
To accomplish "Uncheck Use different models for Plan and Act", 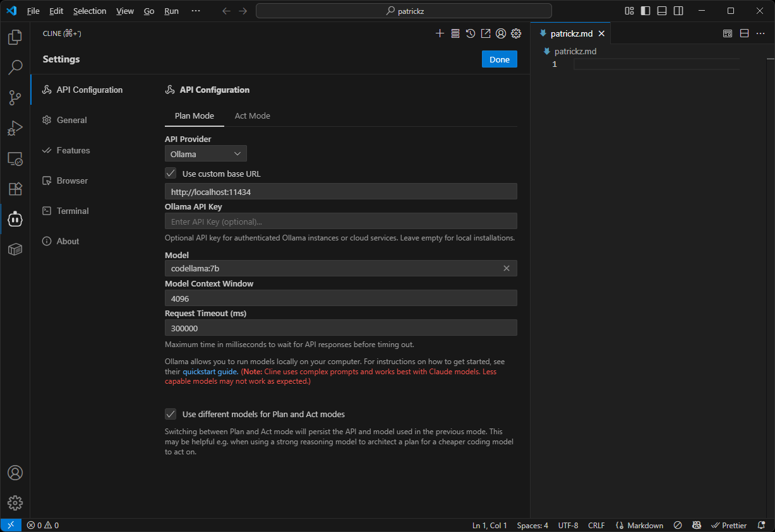I will pos(171,414).
